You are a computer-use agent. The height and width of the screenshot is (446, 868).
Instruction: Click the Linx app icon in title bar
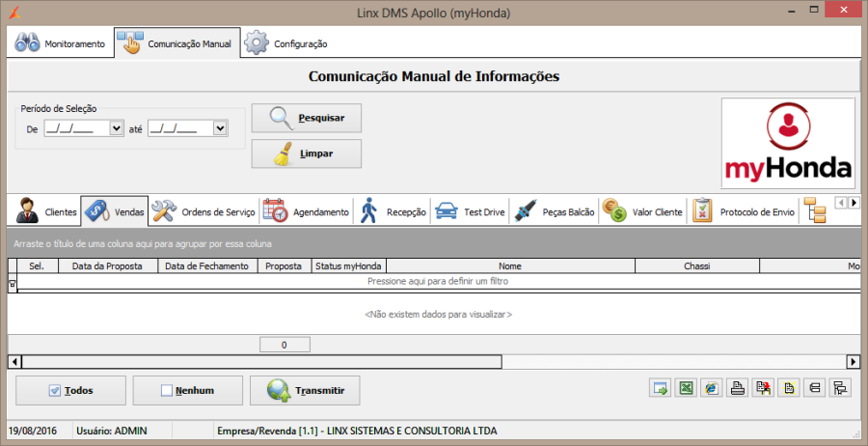pos(16,11)
